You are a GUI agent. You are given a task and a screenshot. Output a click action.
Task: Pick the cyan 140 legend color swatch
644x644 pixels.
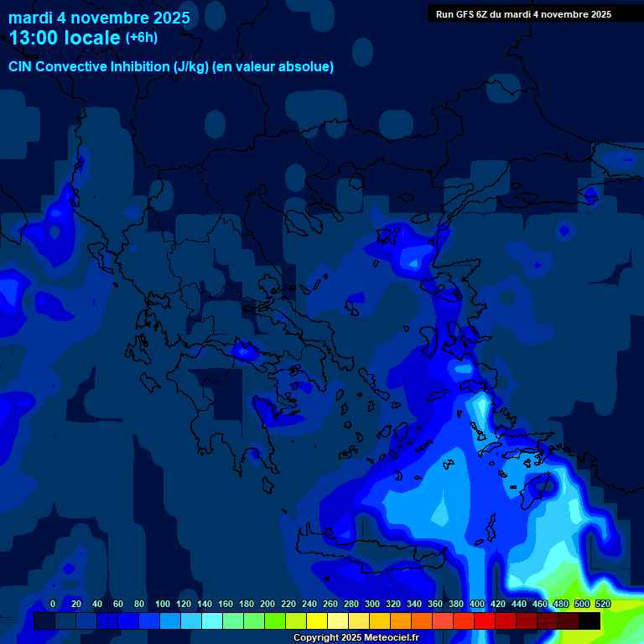click(x=191, y=621)
